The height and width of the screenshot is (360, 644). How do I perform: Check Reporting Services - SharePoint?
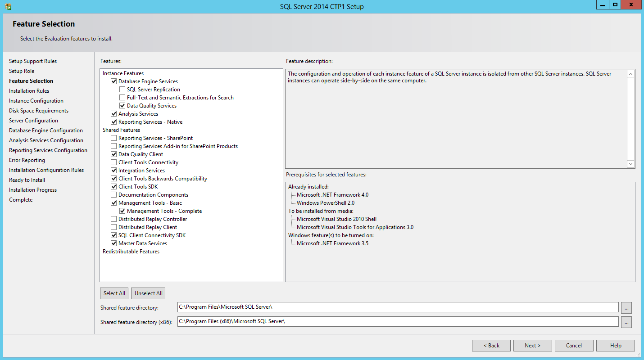[x=113, y=138]
